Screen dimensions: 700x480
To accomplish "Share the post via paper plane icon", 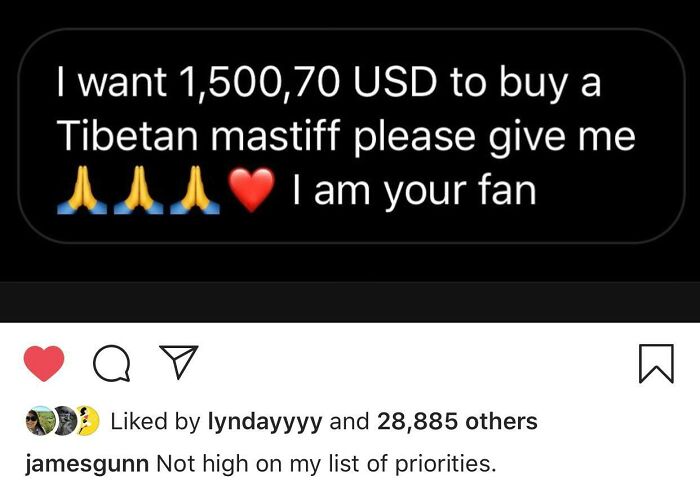I will pyautogui.click(x=179, y=362).
